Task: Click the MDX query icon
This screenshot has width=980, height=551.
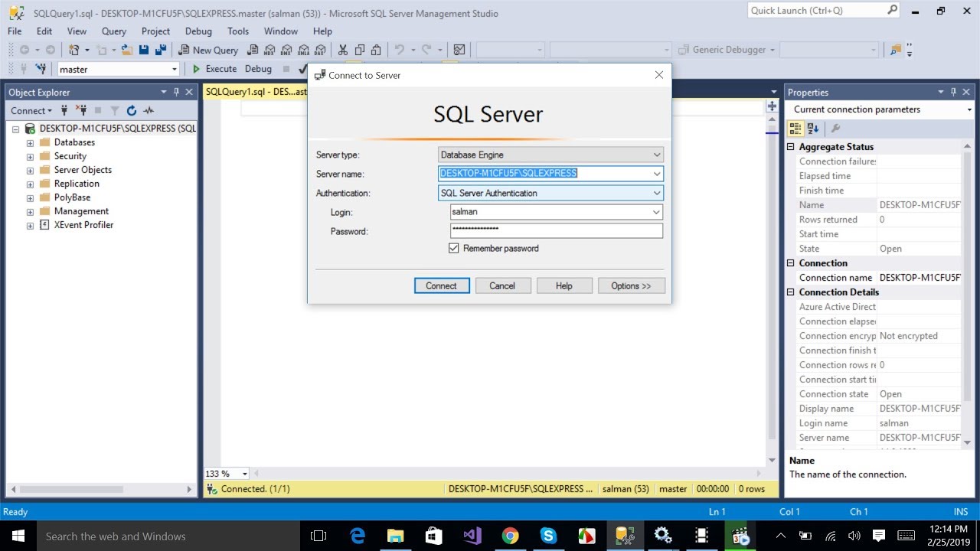Action: 269,50
